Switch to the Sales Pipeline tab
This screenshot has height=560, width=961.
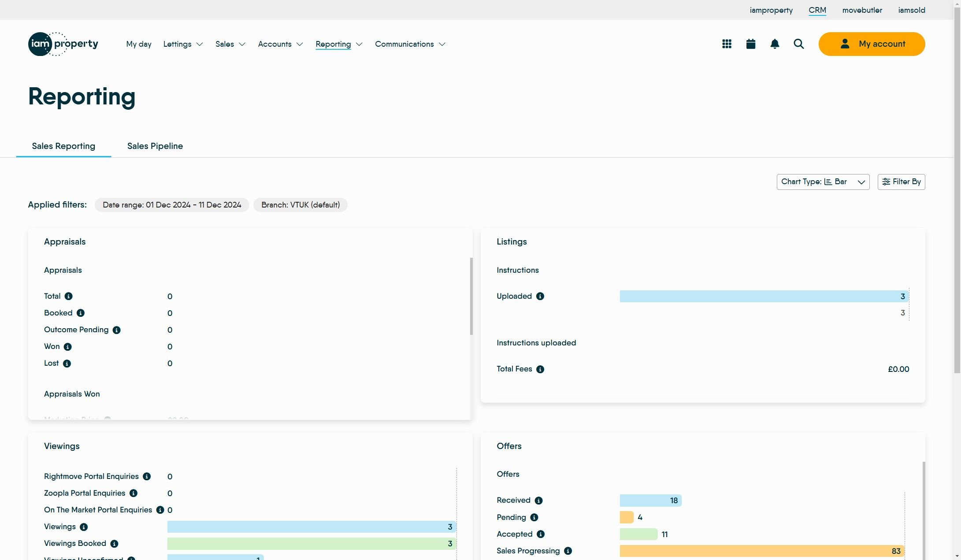[x=155, y=146]
